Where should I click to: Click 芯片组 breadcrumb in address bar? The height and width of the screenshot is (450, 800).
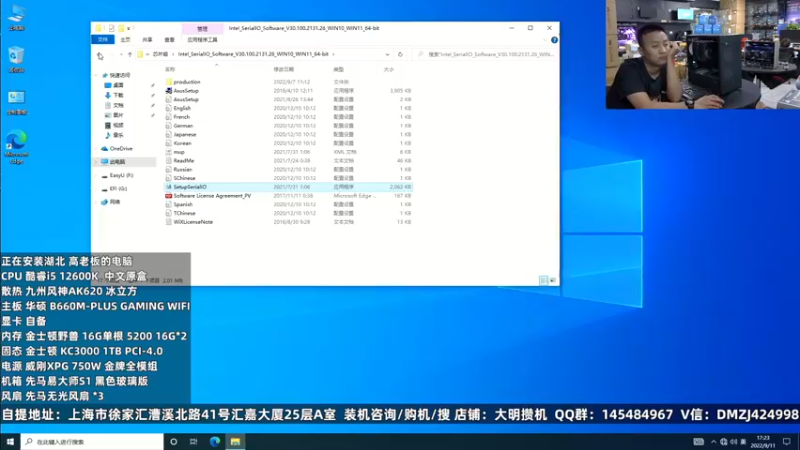click(160, 54)
